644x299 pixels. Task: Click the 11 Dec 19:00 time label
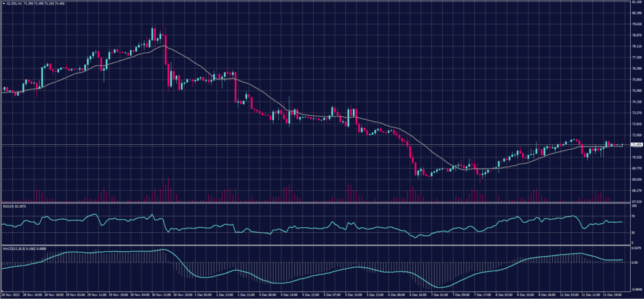click(612, 294)
